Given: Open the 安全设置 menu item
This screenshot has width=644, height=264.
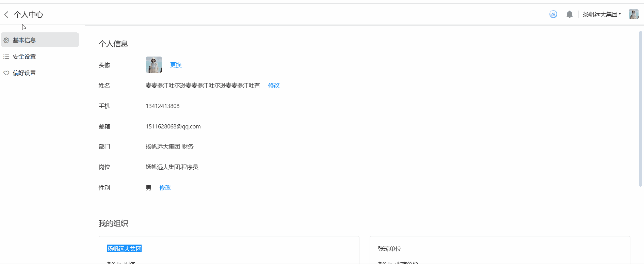Looking at the screenshot, I should (25, 57).
